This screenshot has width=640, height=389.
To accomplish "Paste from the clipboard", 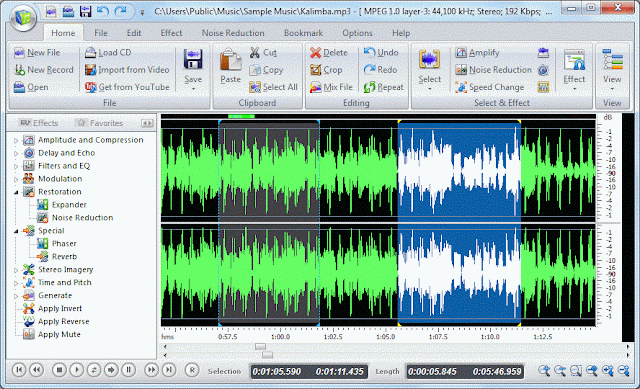I will 231,65.
